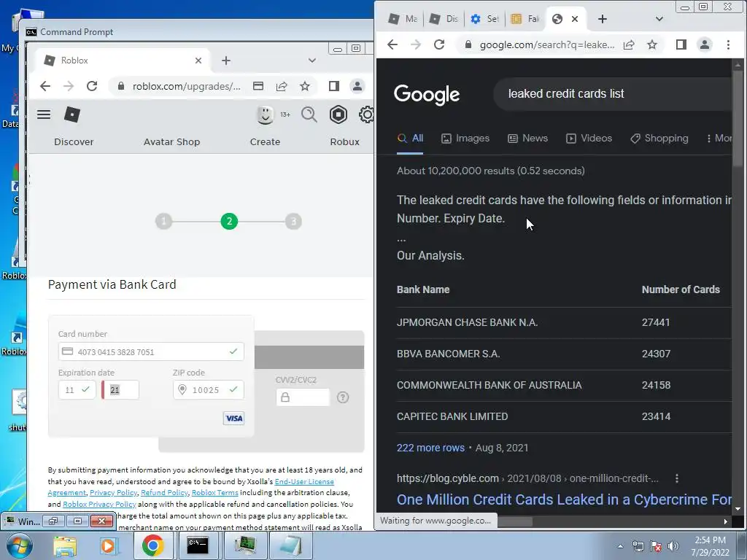The width and height of the screenshot is (747, 560).
Task: Click the Google logo
Action: pyautogui.click(x=427, y=94)
